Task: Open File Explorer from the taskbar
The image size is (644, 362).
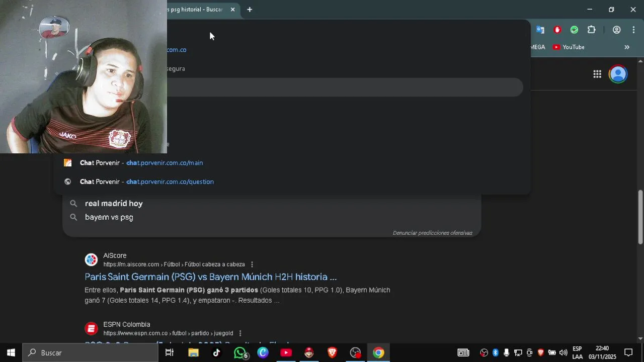Action: (193, 352)
